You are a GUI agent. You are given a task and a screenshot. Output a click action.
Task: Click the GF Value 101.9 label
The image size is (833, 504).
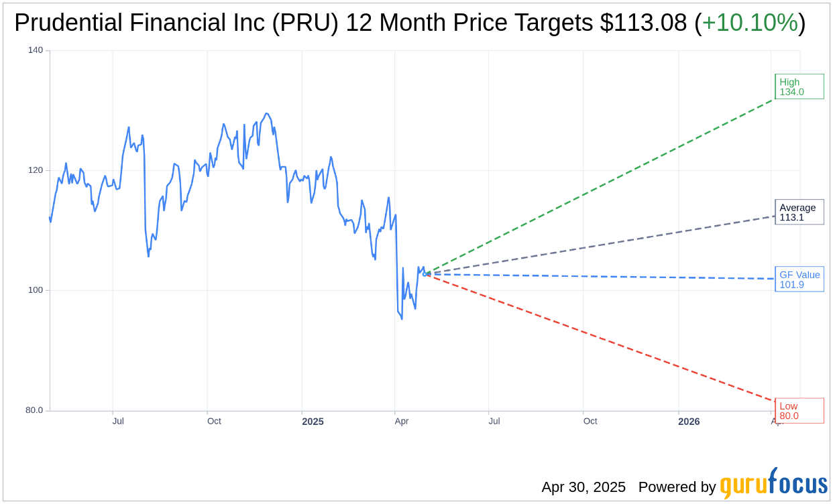[799, 279]
